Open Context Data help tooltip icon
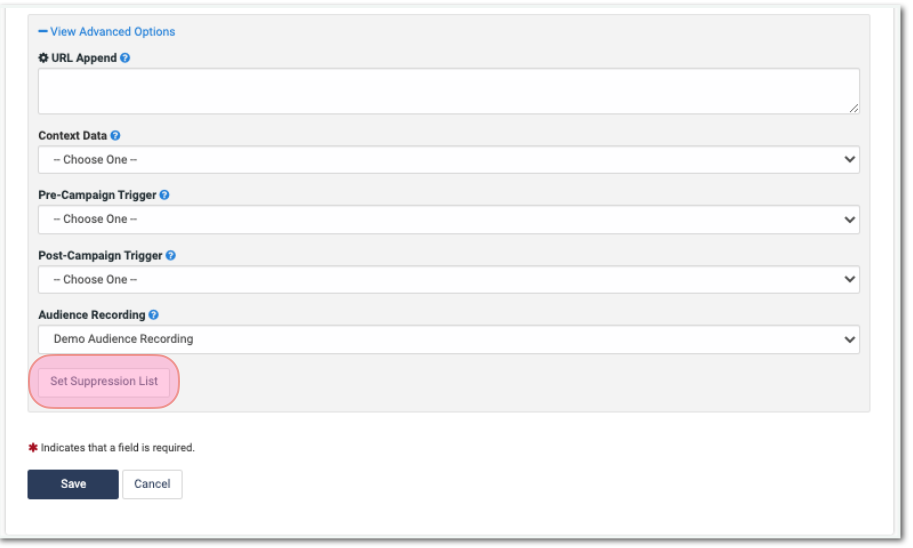This screenshot has width=913, height=548. (x=115, y=136)
